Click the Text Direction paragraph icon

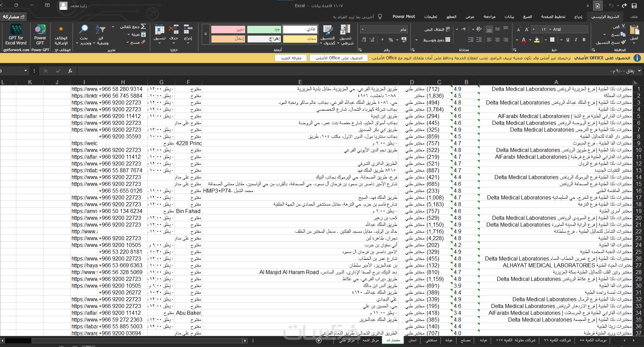pyautogui.click(x=464, y=29)
